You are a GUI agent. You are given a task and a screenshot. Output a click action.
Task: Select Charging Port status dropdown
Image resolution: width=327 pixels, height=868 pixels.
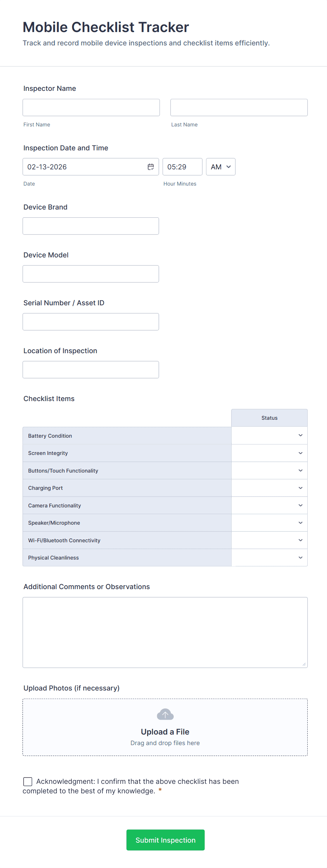coord(269,488)
